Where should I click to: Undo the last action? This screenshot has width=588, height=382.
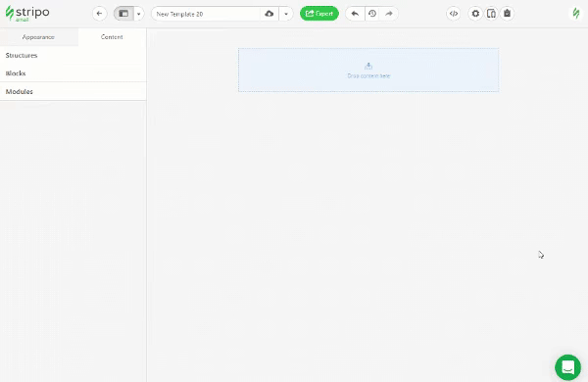coord(355,14)
